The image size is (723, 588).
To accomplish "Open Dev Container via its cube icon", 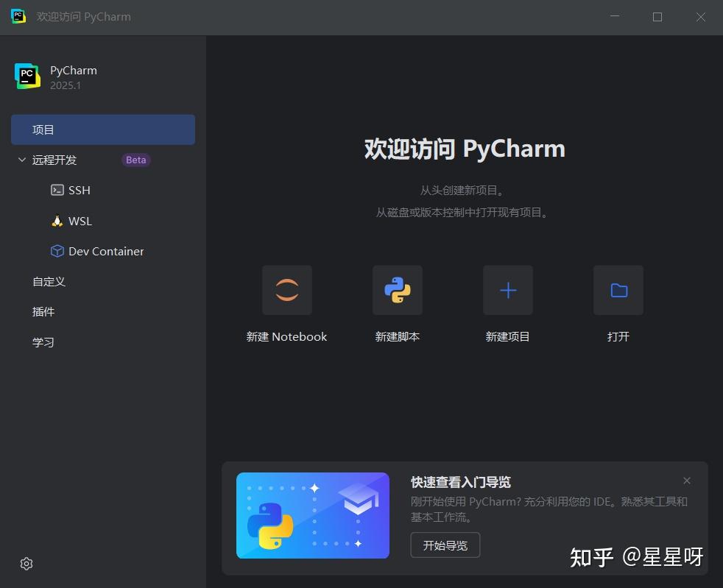I will (57, 251).
